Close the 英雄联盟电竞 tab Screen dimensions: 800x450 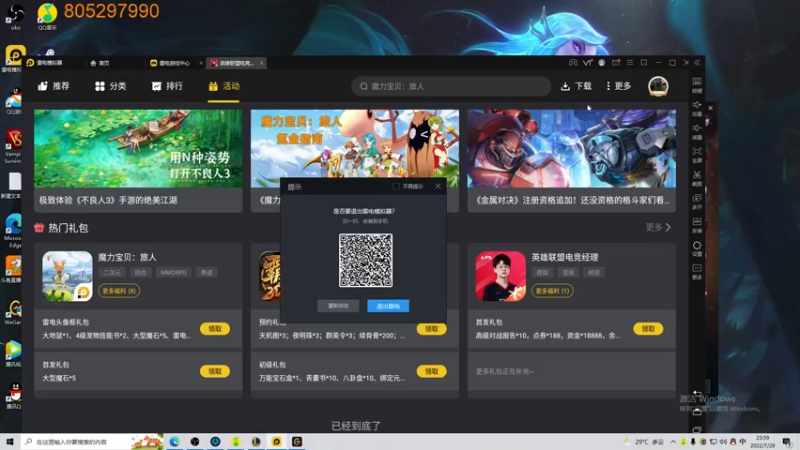pyautogui.click(x=261, y=63)
